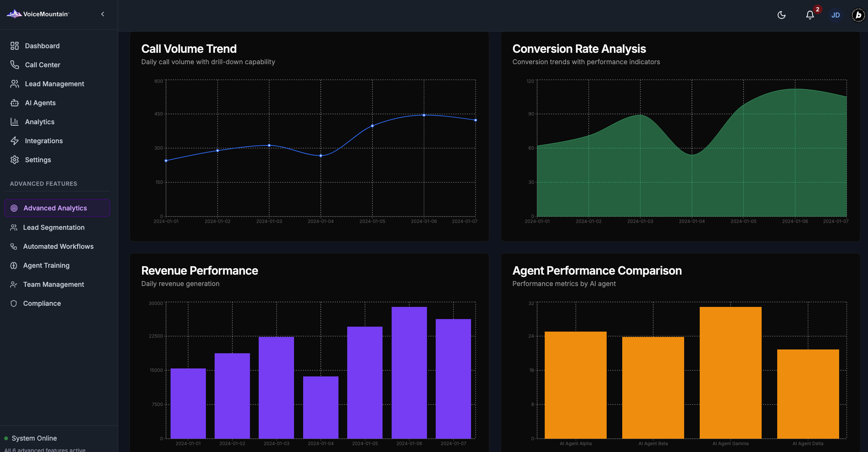Open Lead Segmentation feature
The height and width of the screenshot is (452, 868).
coord(54,228)
